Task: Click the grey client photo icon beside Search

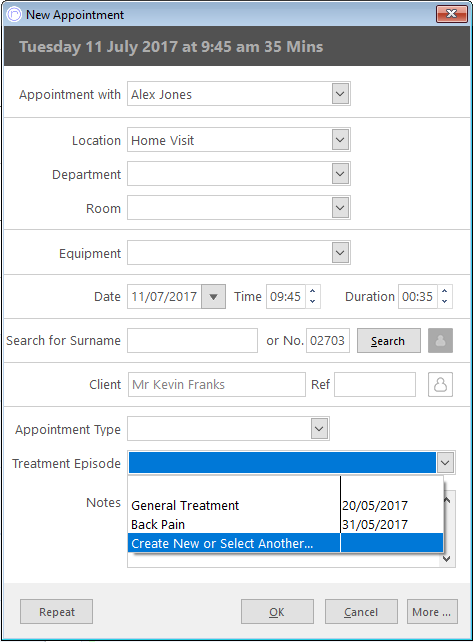Action: (x=440, y=340)
